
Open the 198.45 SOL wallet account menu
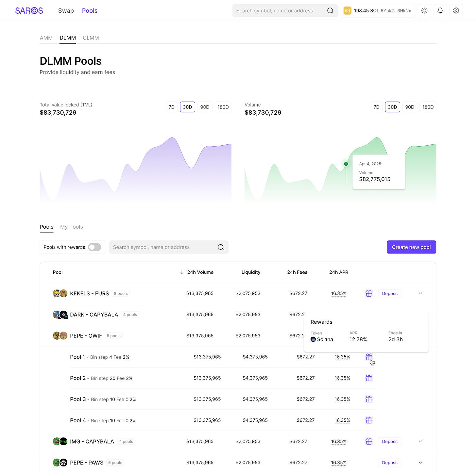[x=378, y=11]
